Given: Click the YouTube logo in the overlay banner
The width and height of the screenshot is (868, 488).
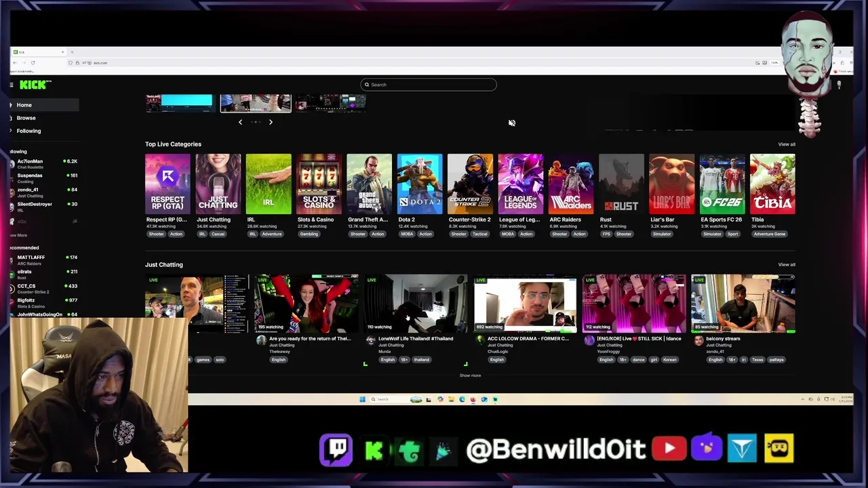Looking at the screenshot, I should coord(669,449).
